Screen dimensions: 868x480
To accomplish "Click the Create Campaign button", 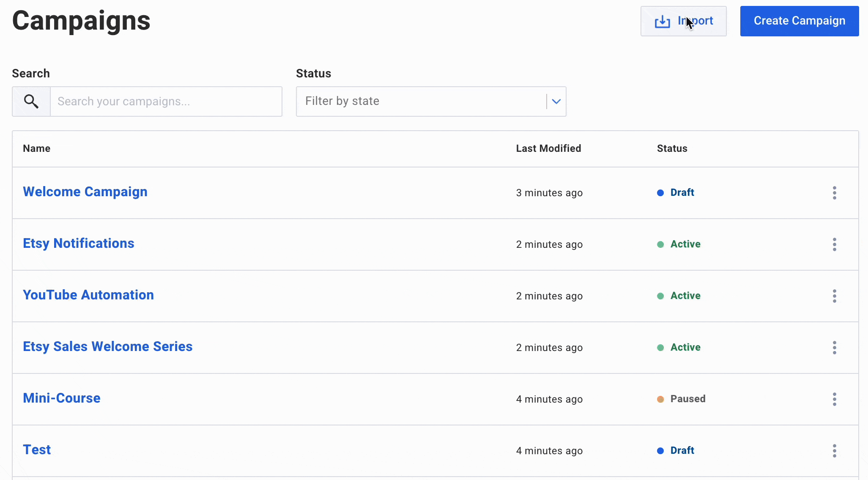I will click(x=800, y=21).
